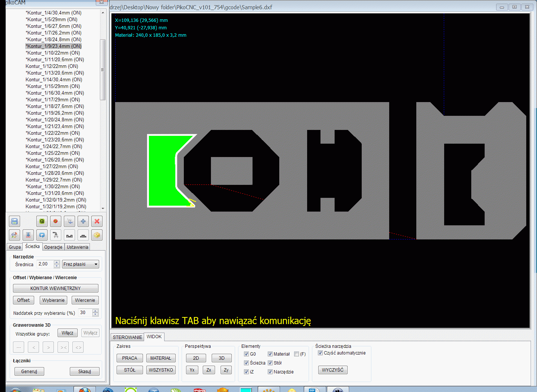This screenshot has height=392, width=537.
Task: Increase Średnica with spinner up arrow
Action: (57, 262)
